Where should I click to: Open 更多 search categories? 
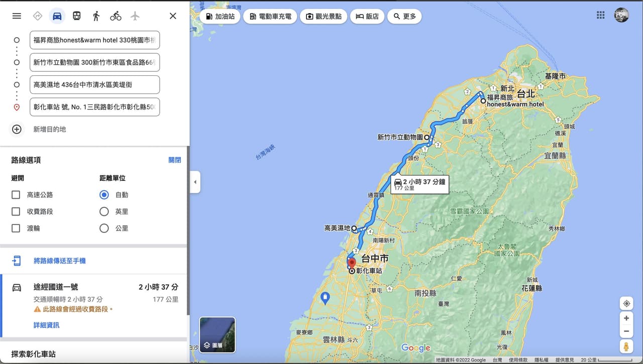click(404, 16)
